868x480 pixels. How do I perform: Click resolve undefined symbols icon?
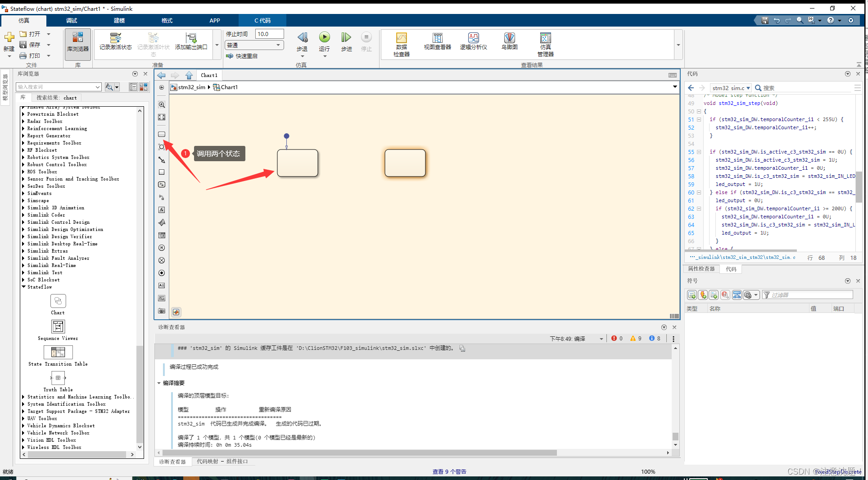pos(725,295)
